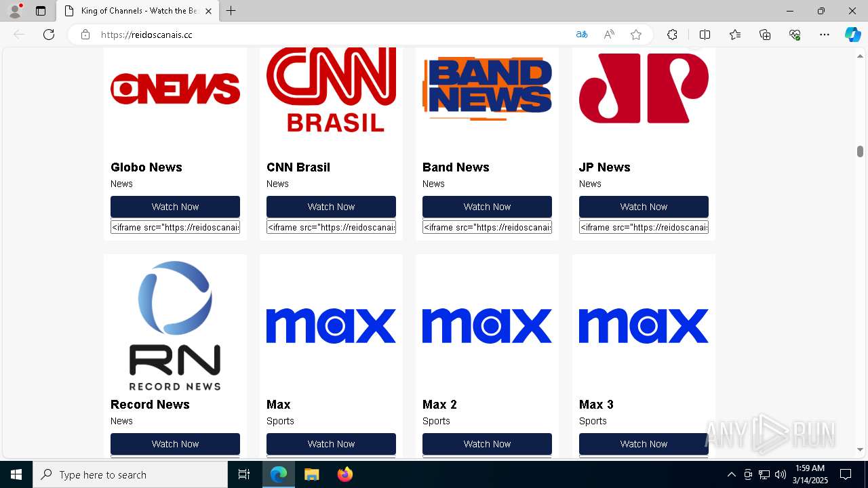Viewport: 868px width, 488px height.
Task: Open Settings and more menu
Action: tap(825, 35)
